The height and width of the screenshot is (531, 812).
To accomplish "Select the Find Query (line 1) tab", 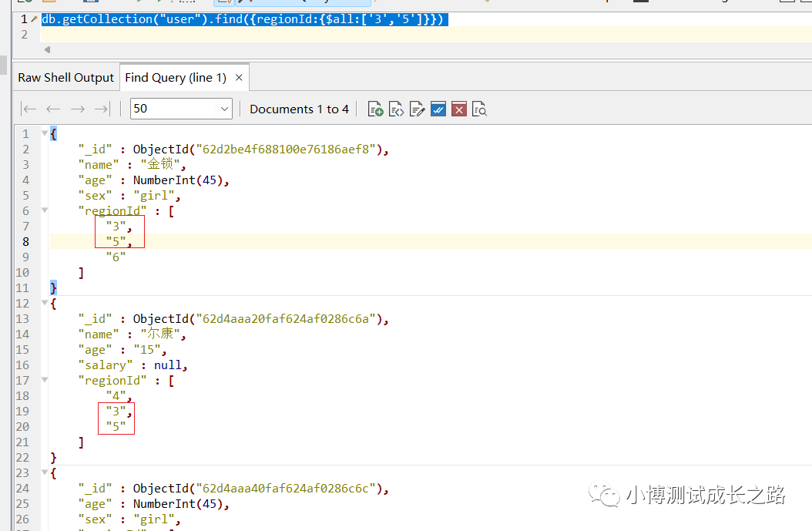I will [x=176, y=78].
